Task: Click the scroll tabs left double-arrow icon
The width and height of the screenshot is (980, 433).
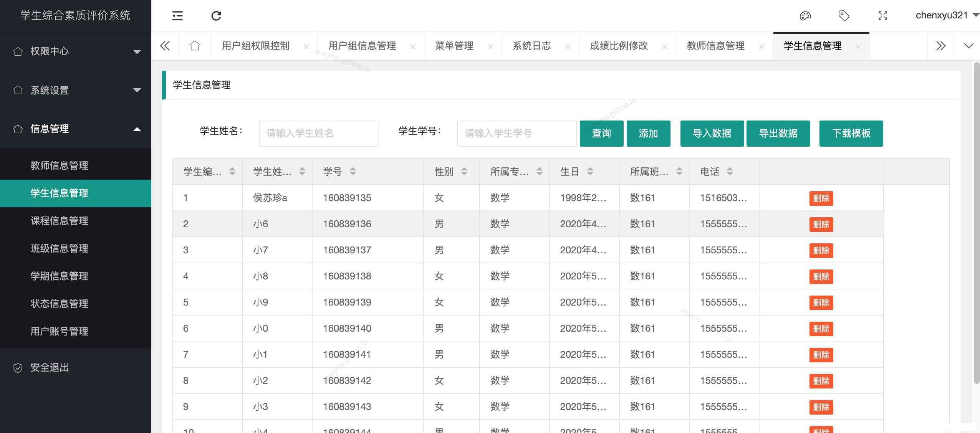Action: (165, 46)
